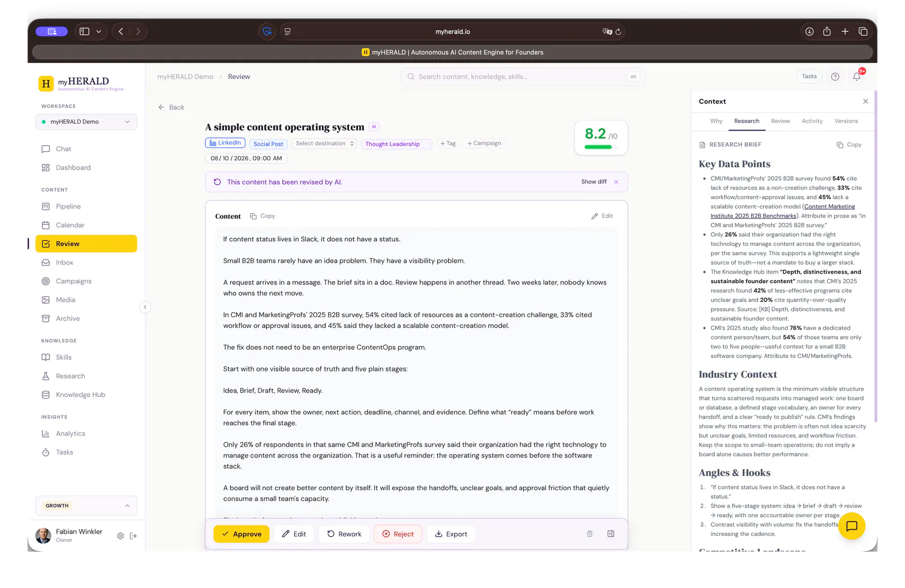Show diff of AI revision
Screen dimensions: 905x588
click(594, 182)
